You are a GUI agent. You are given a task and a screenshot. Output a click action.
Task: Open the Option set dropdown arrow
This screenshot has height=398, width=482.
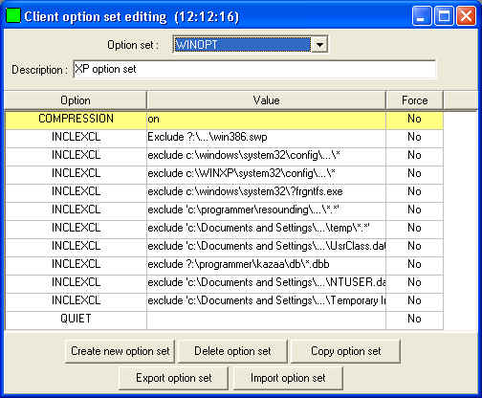click(319, 44)
